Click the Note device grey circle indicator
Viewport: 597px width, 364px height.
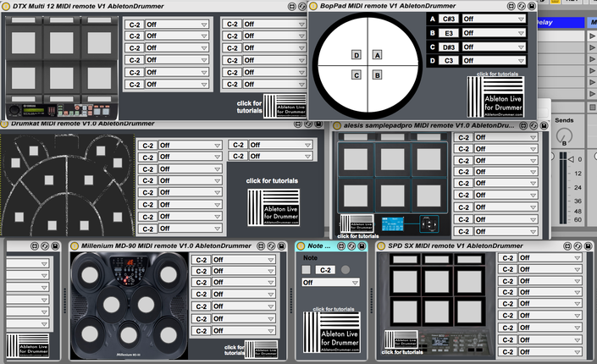pos(345,270)
